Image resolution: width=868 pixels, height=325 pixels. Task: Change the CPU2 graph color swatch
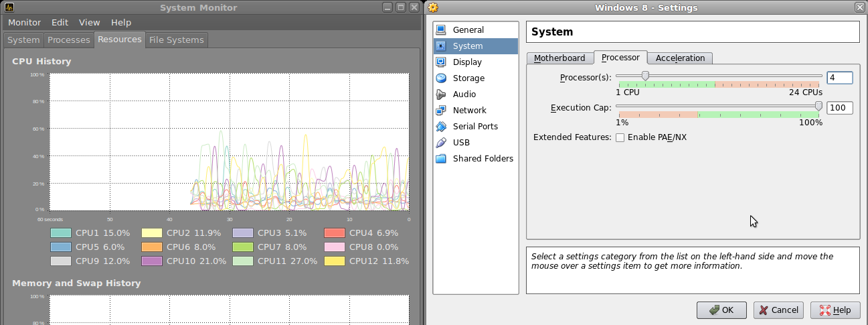(152, 233)
